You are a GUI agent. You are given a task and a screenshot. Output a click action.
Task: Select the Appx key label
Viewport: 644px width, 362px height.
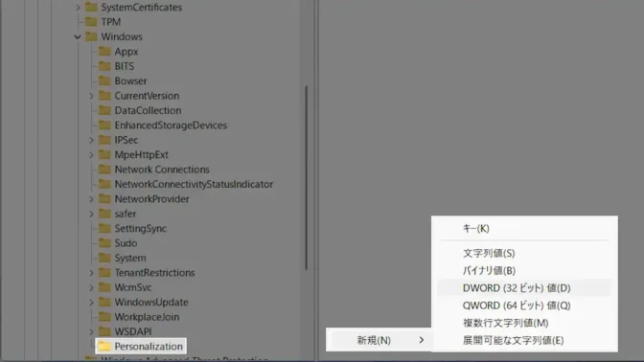126,52
